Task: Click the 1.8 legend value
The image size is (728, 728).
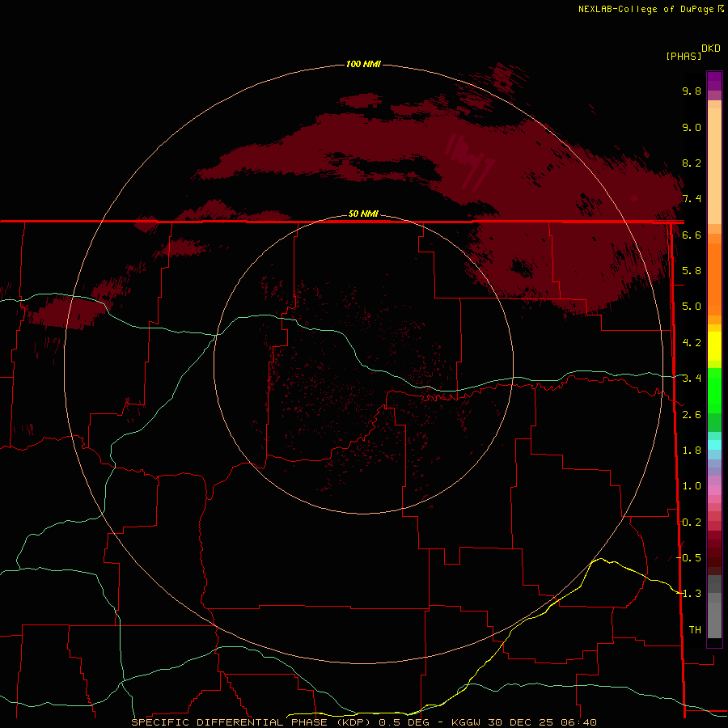Action: [x=692, y=451]
